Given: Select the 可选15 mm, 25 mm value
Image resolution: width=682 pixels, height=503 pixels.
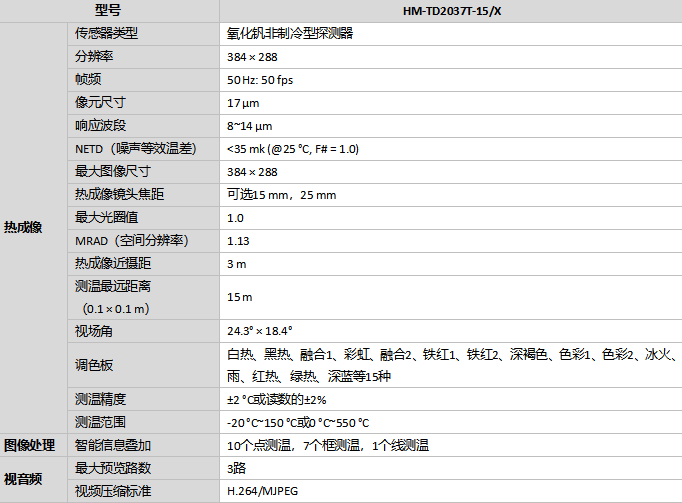Looking at the screenshot, I should point(281,195).
